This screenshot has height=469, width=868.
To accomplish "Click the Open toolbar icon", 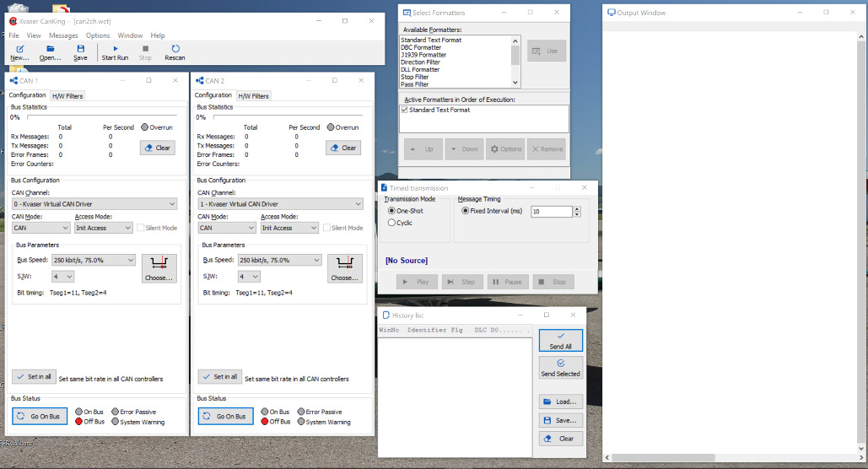I will [x=51, y=49].
